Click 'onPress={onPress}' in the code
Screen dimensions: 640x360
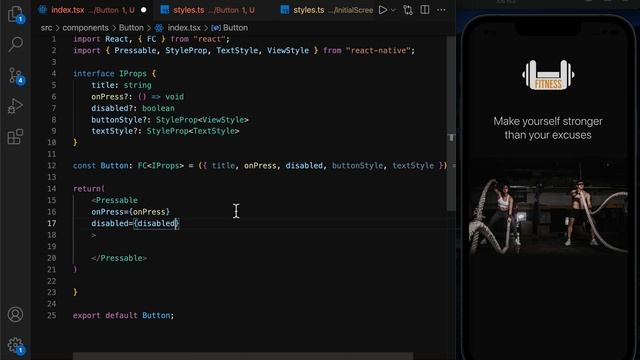130,212
